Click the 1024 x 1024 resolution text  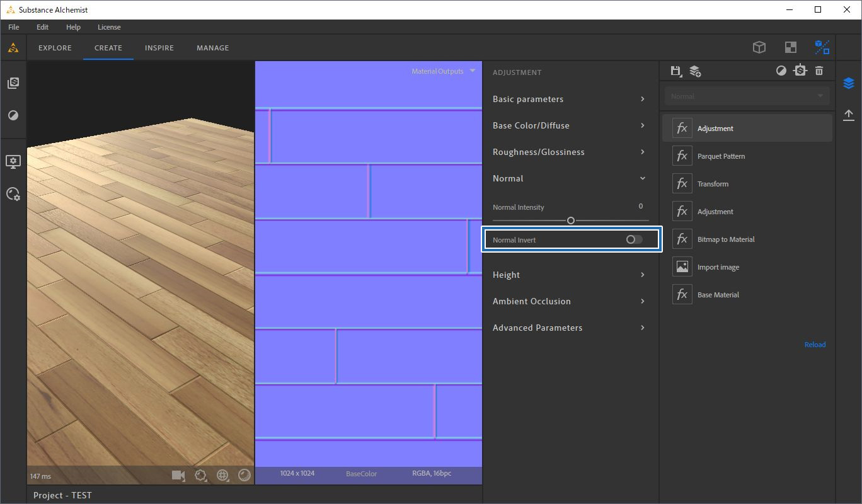tap(297, 473)
